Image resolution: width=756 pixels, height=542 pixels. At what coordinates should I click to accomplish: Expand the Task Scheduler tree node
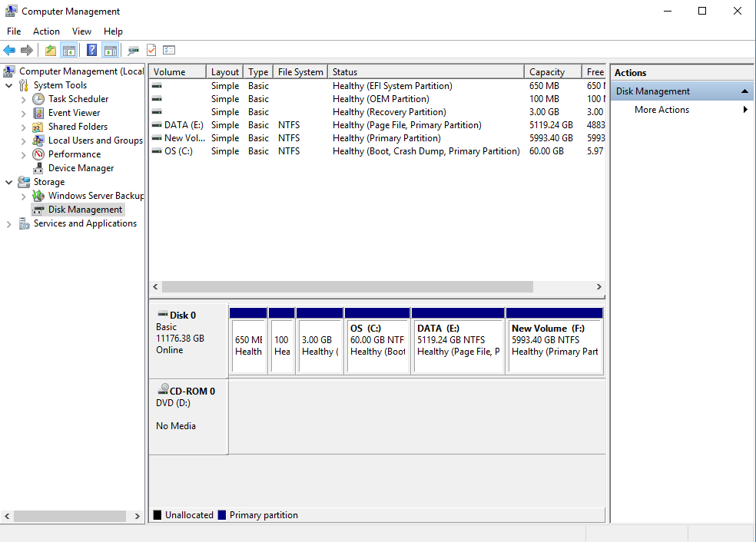23,100
